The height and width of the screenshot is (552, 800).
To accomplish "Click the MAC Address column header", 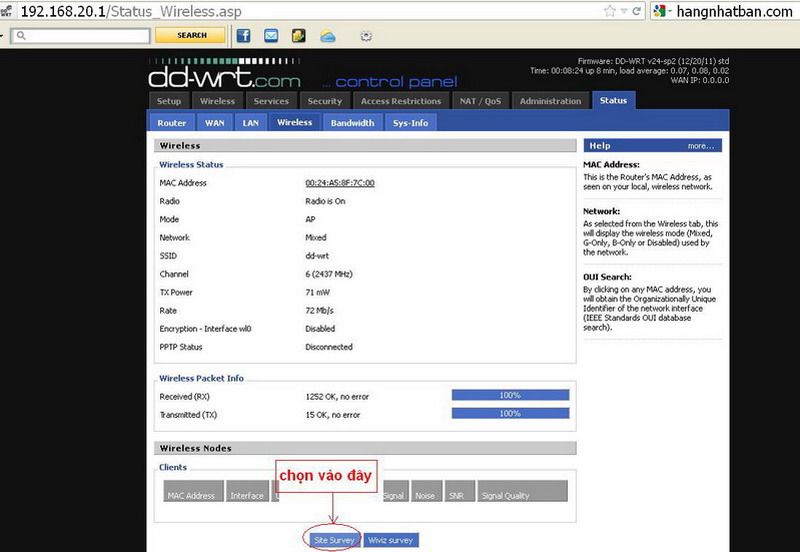I will click(193, 491).
